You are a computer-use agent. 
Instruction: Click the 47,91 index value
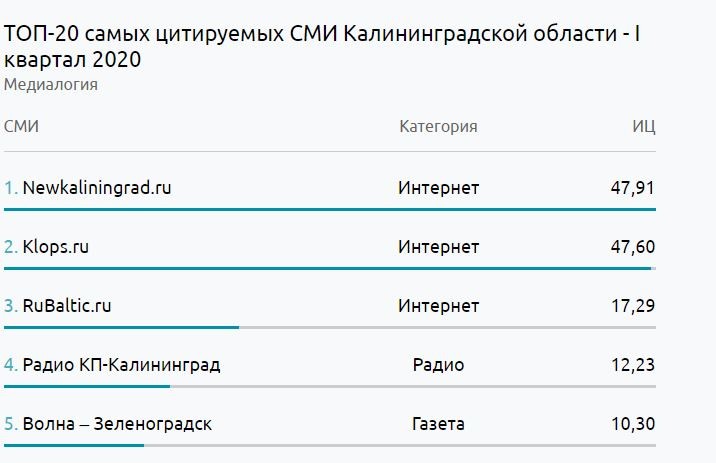632,188
